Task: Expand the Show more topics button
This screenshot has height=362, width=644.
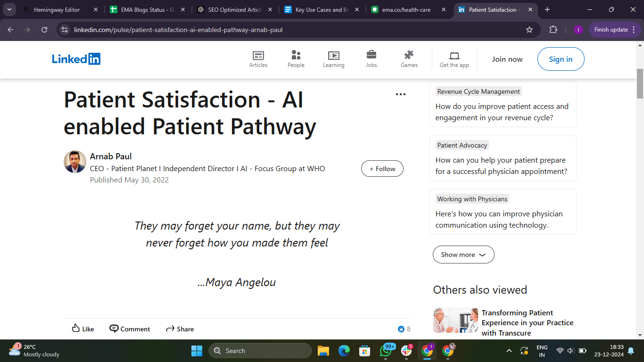Action: 463,255
